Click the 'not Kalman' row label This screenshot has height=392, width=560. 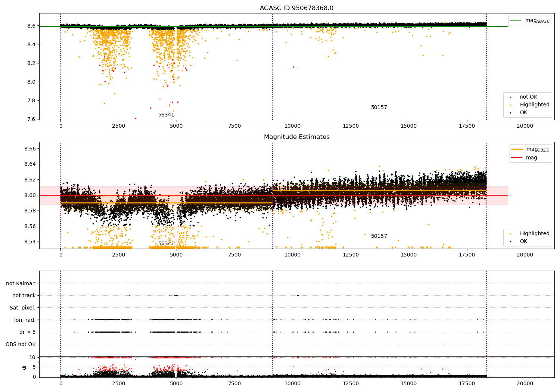tap(21, 284)
